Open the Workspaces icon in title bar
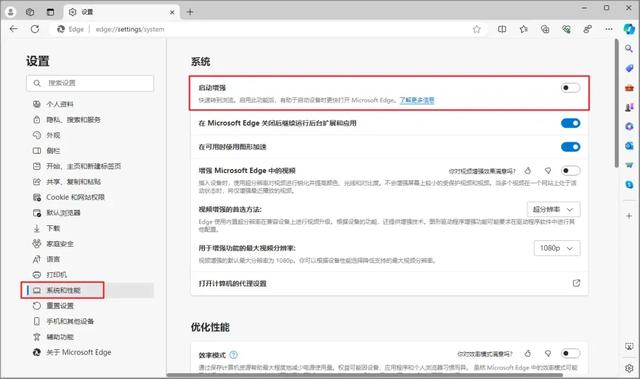This screenshot has width=640, height=379. [30, 12]
